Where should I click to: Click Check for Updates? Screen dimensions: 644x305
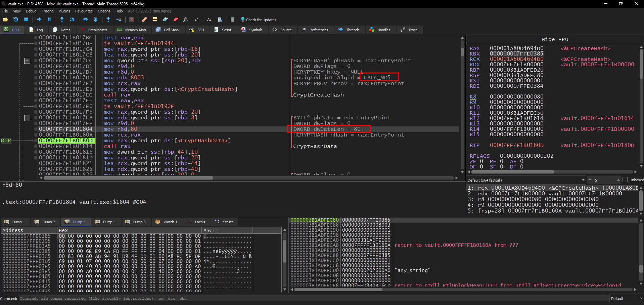pos(258,20)
